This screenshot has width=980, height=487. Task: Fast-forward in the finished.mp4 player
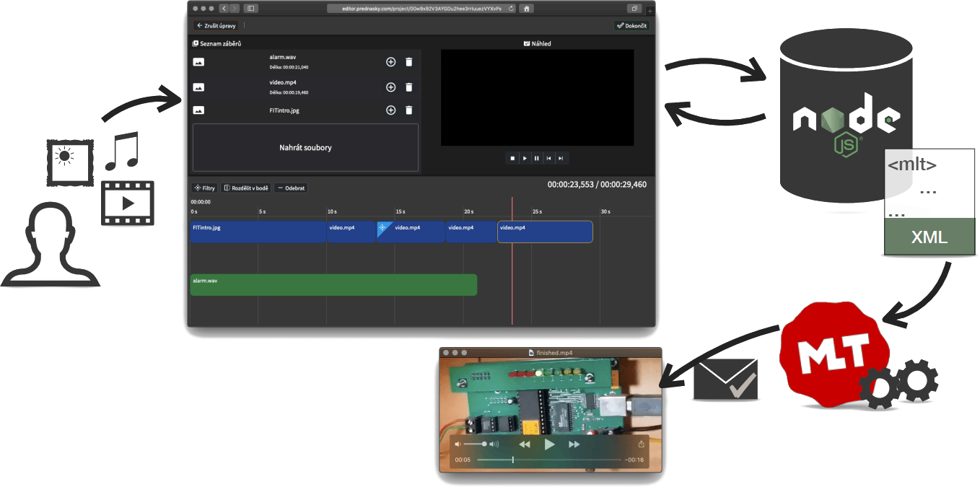[574, 444]
